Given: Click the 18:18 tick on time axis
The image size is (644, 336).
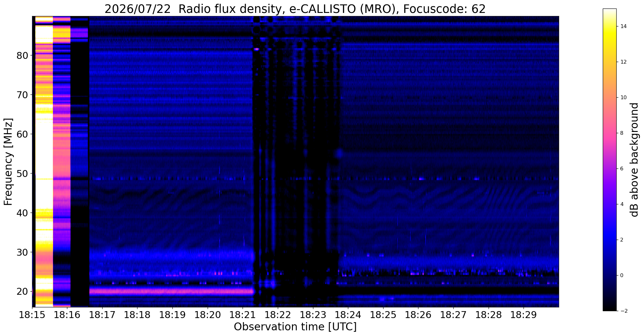Looking at the screenshot, I should [x=137, y=315].
